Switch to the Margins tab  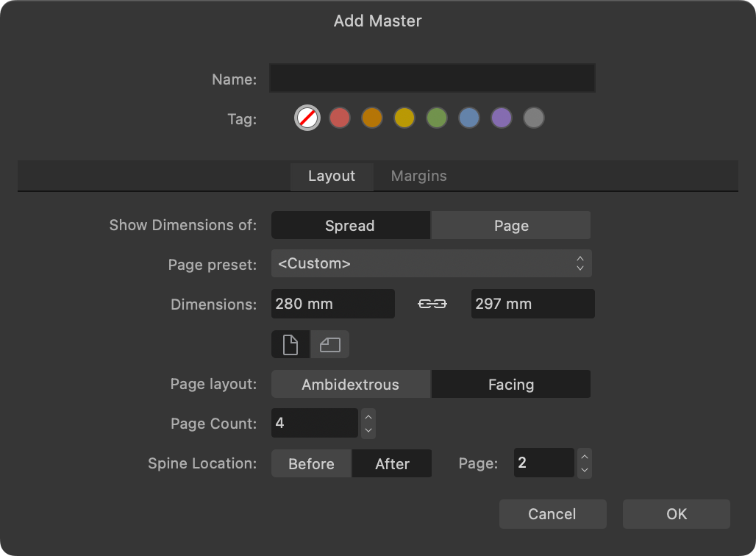pyautogui.click(x=418, y=177)
